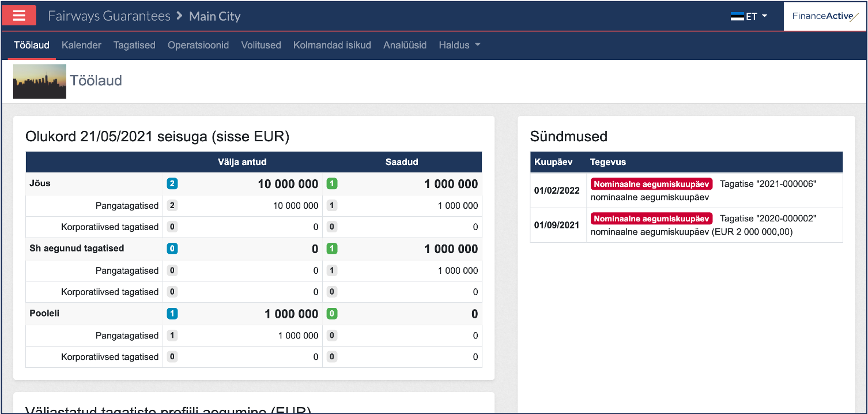Viewport: 868px width, 414px height.
Task: Click red Nominaalne aegumiskuupäev label for 01/02/2022
Action: [x=651, y=184]
